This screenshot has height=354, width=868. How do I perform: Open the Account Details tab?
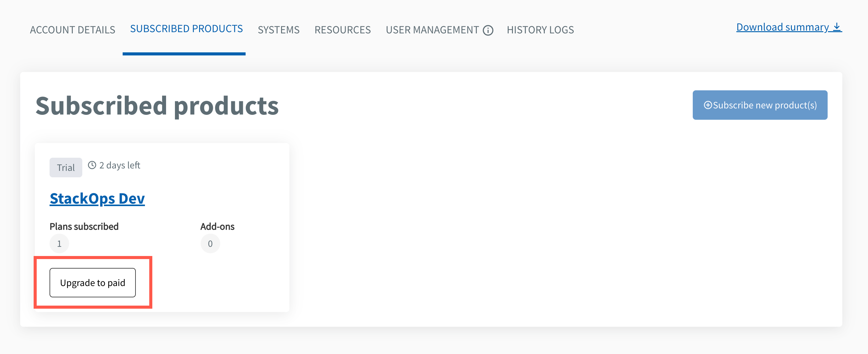point(72,30)
